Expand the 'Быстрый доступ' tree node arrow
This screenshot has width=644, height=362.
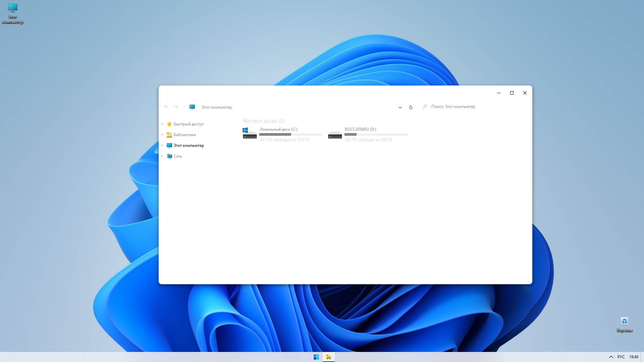[162, 124]
